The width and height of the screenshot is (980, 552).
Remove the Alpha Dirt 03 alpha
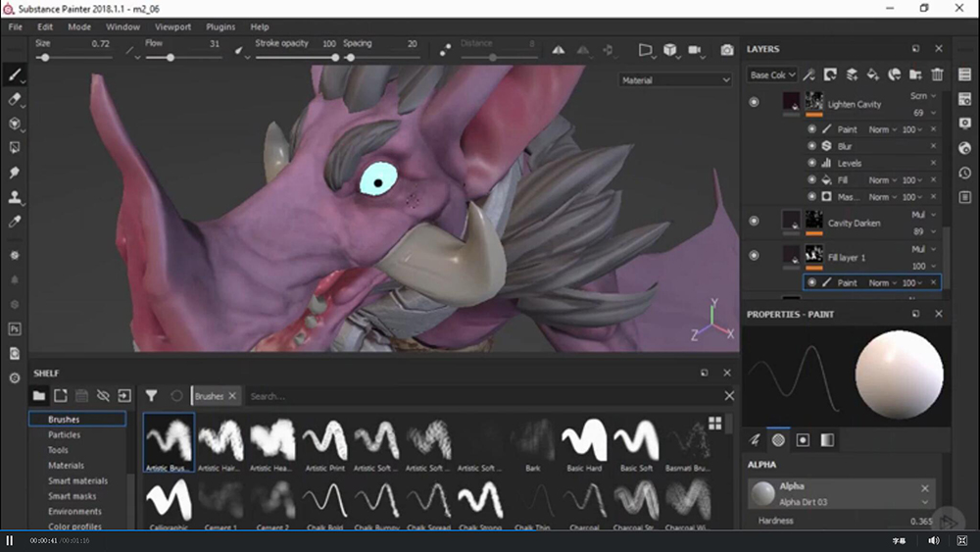925,487
